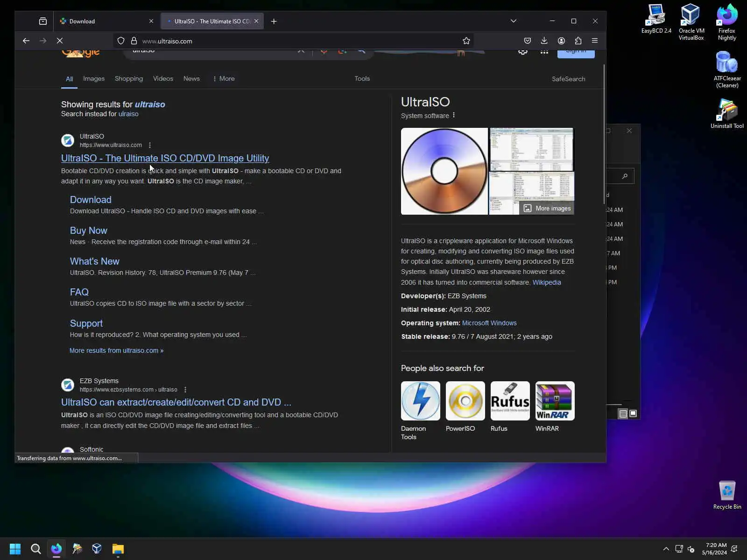Open the tracking protection shield panel
This screenshot has width=747, height=560.
(x=121, y=41)
